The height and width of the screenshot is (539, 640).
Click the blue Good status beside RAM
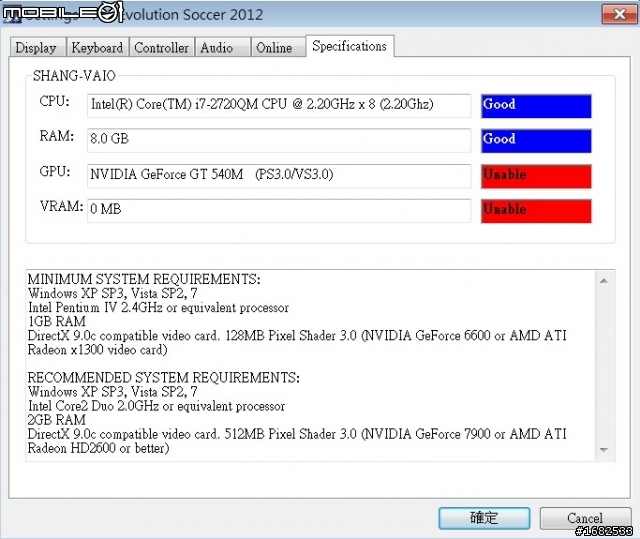click(536, 141)
